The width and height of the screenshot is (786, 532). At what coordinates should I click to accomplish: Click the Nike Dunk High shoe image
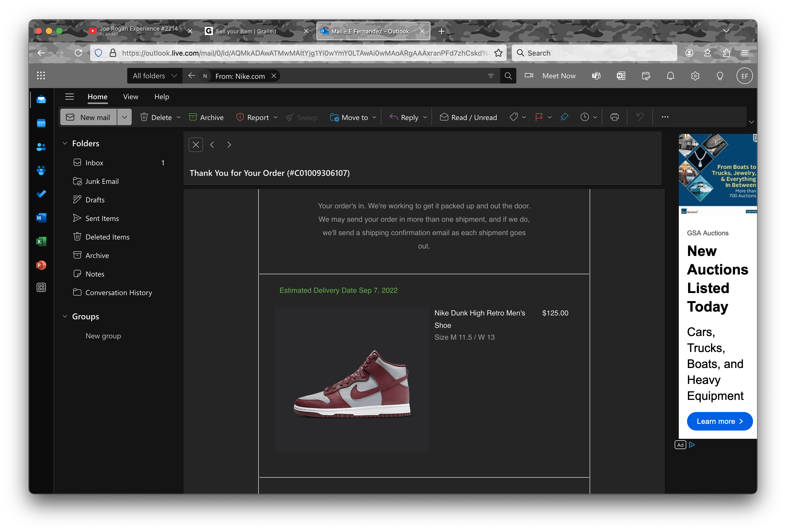coord(352,380)
